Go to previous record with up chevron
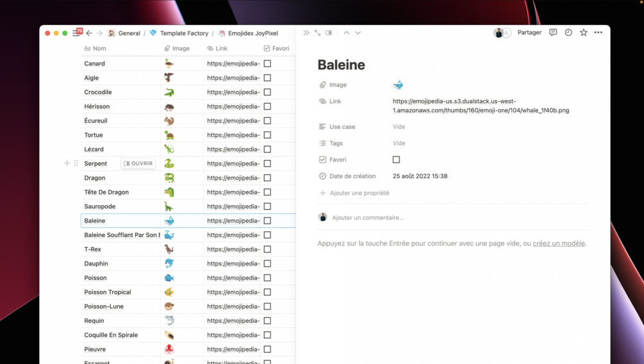Screen dimensions: 644x364 click(x=347, y=33)
